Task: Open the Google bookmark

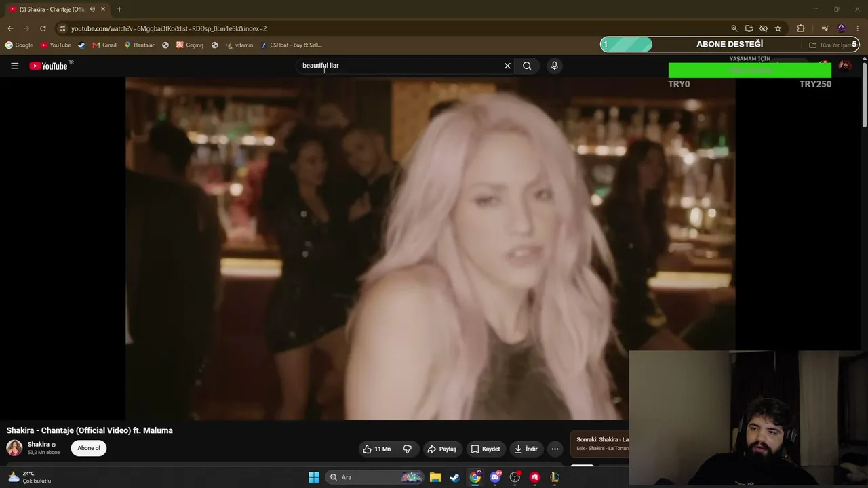Action: pos(20,45)
